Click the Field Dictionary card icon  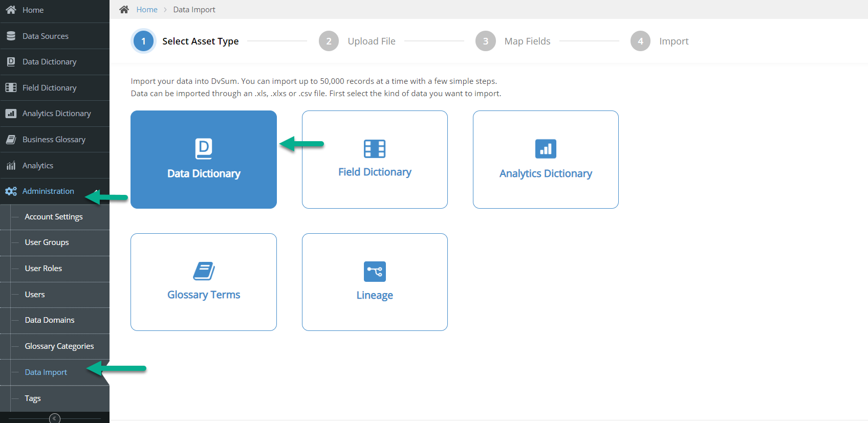[375, 148]
